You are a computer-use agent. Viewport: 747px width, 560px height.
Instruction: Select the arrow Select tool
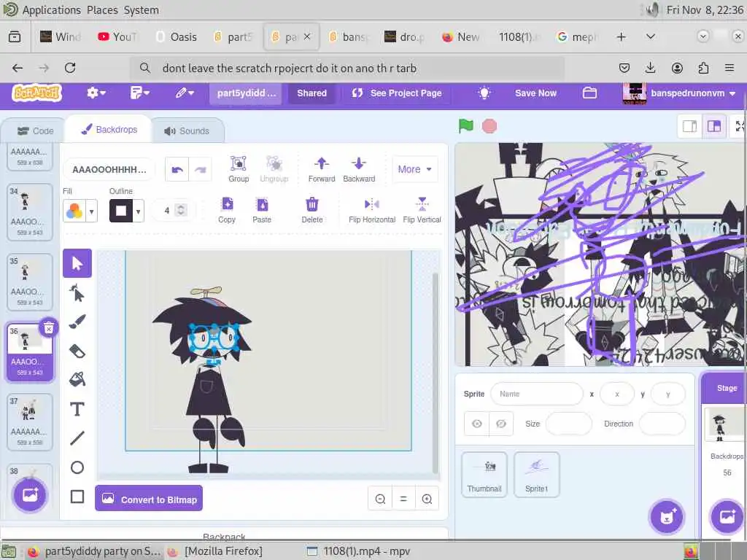coord(77,263)
